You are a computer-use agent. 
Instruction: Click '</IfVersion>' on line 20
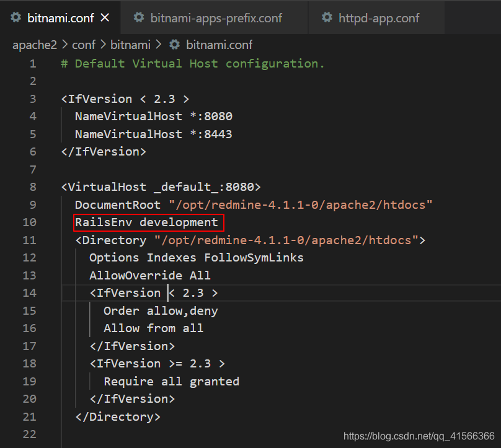coord(132,399)
